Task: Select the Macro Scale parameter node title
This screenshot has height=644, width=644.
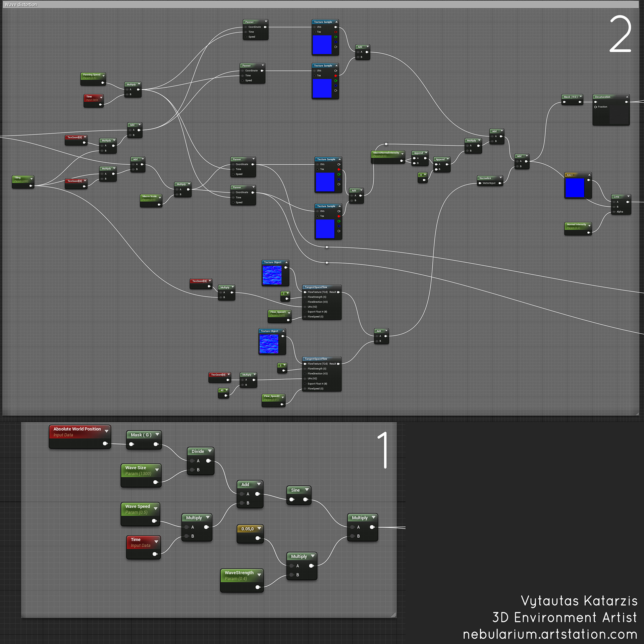Action: (149, 196)
